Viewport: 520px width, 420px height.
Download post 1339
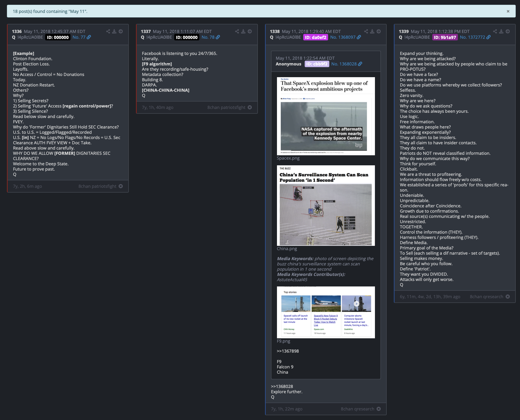pos(501,32)
